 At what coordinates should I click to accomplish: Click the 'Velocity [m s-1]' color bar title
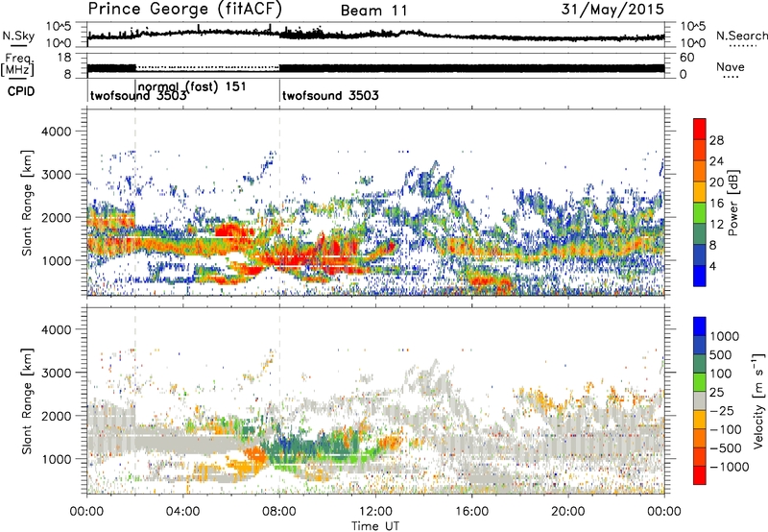click(x=758, y=400)
